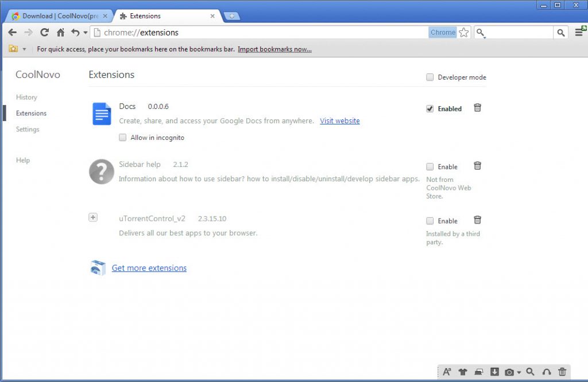Go back to the previous page
This screenshot has width=588, height=382.
(x=13, y=33)
